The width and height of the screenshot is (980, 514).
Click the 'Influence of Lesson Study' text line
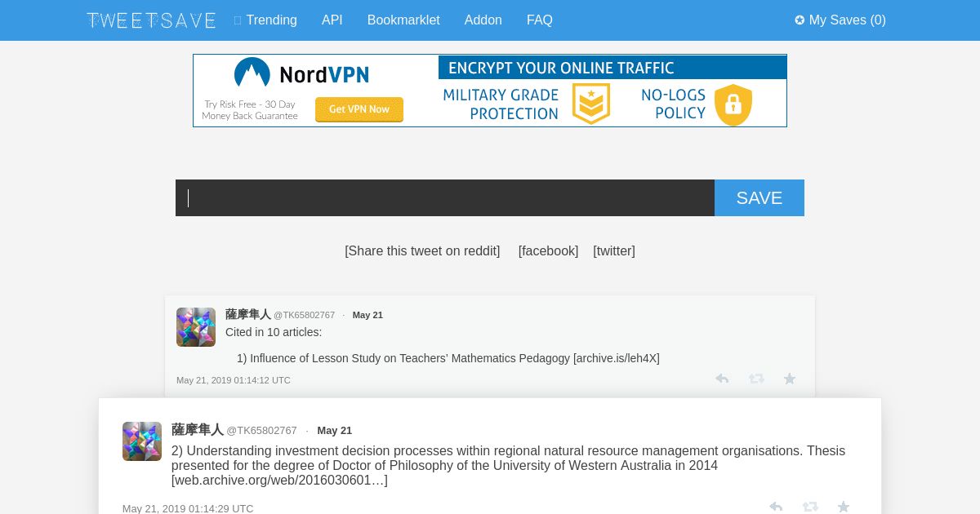(x=448, y=358)
